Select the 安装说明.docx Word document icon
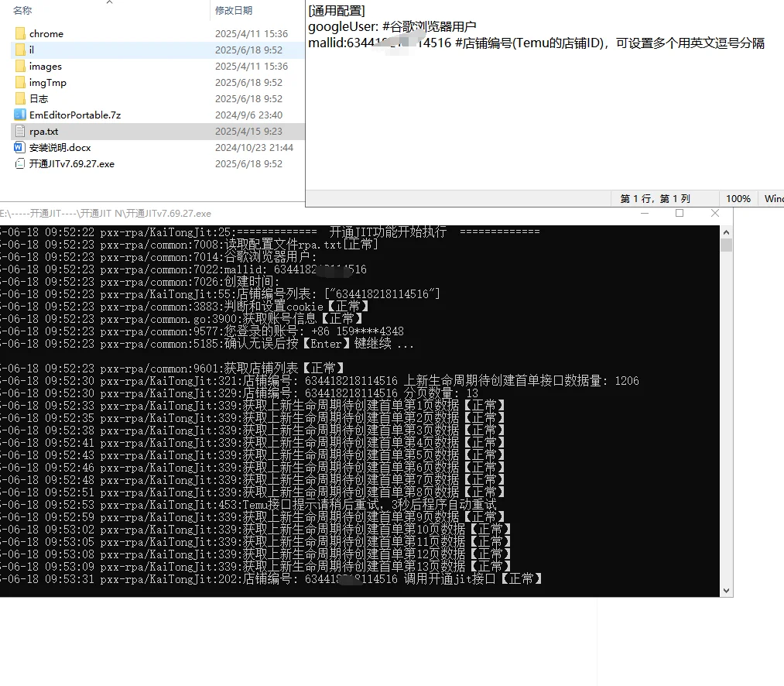Viewport: 784px width, 686px height. click(20, 148)
